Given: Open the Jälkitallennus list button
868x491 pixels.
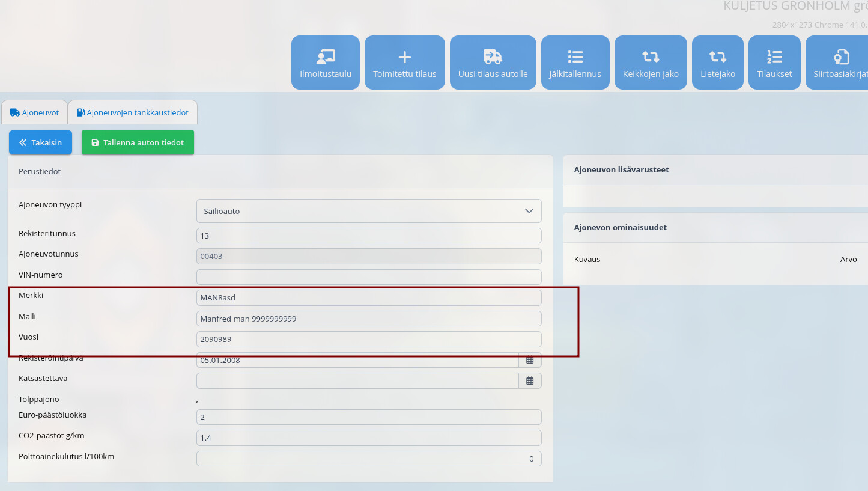Looking at the screenshot, I should click(575, 63).
